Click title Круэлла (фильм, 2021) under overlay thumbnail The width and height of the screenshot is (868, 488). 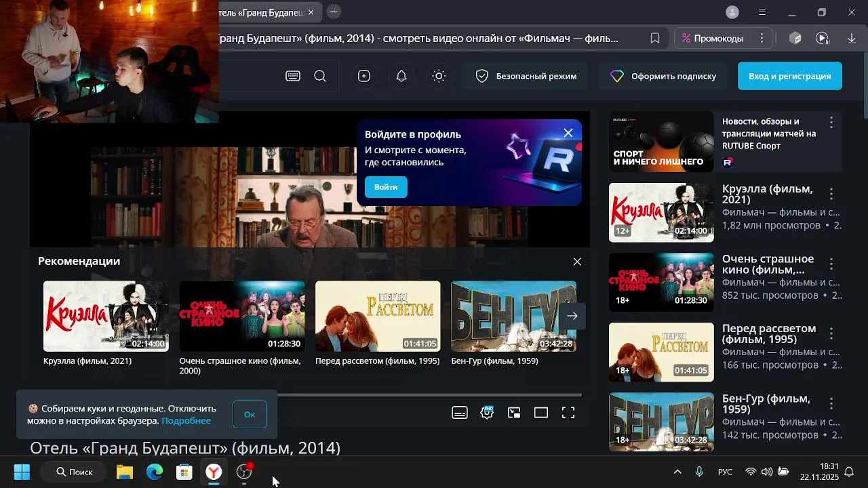87,361
